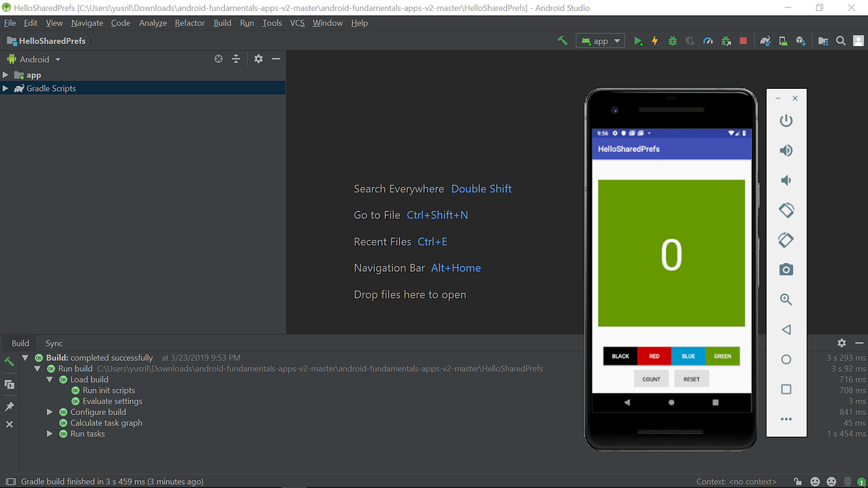Screen dimensions: 868x488
Task: Expand the Gradle Scripts tree node
Action: 6,87
